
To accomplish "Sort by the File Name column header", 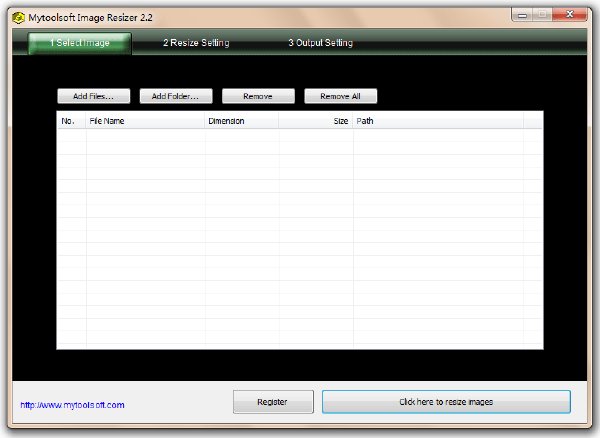I will pyautogui.click(x=145, y=121).
